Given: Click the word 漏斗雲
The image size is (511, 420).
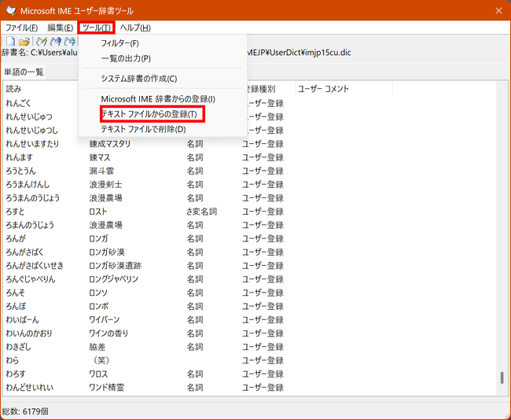Looking at the screenshot, I should pyautogui.click(x=101, y=171).
